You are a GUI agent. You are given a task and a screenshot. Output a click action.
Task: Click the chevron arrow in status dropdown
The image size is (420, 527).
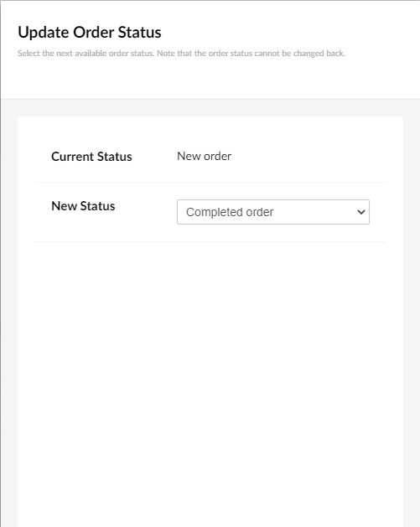(x=361, y=212)
